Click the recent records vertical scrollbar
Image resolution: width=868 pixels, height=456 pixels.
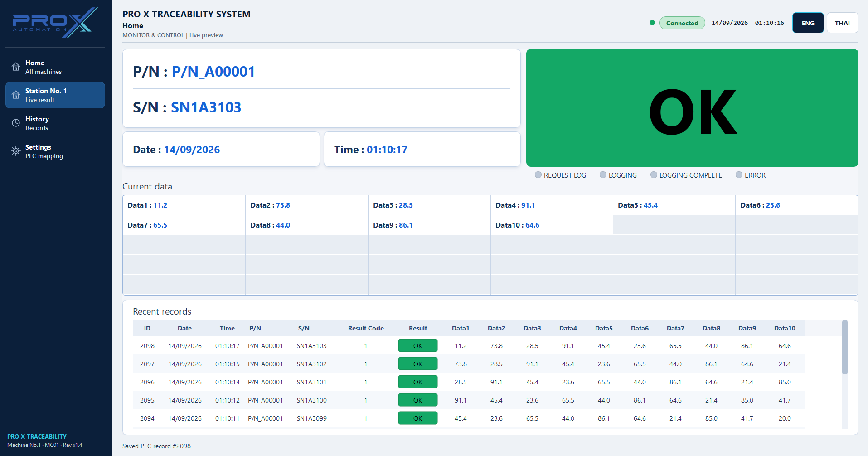click(845, 347)
